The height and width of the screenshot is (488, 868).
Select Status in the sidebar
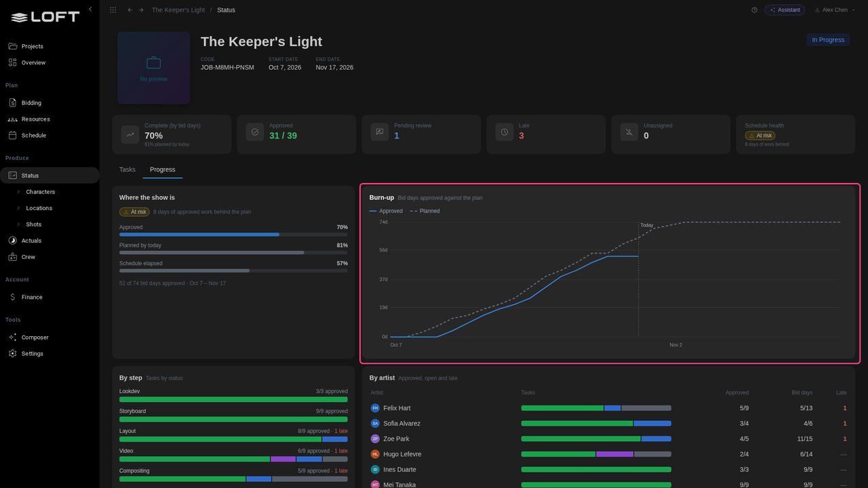tap(50, 176)
